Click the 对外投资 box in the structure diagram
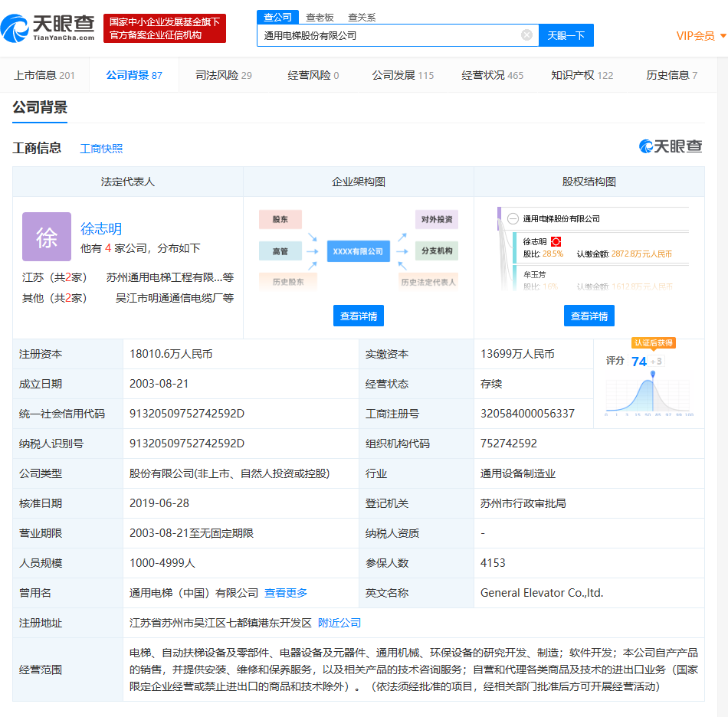728x717 pixels. pos(437,219)
